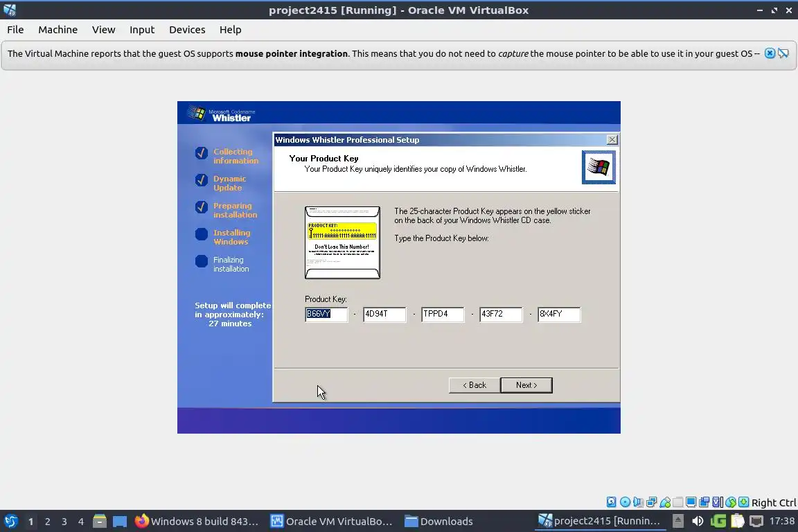Click the fourth product key field 43F72
This screenshot has height=532, width=798.
[x=501, y=314]
